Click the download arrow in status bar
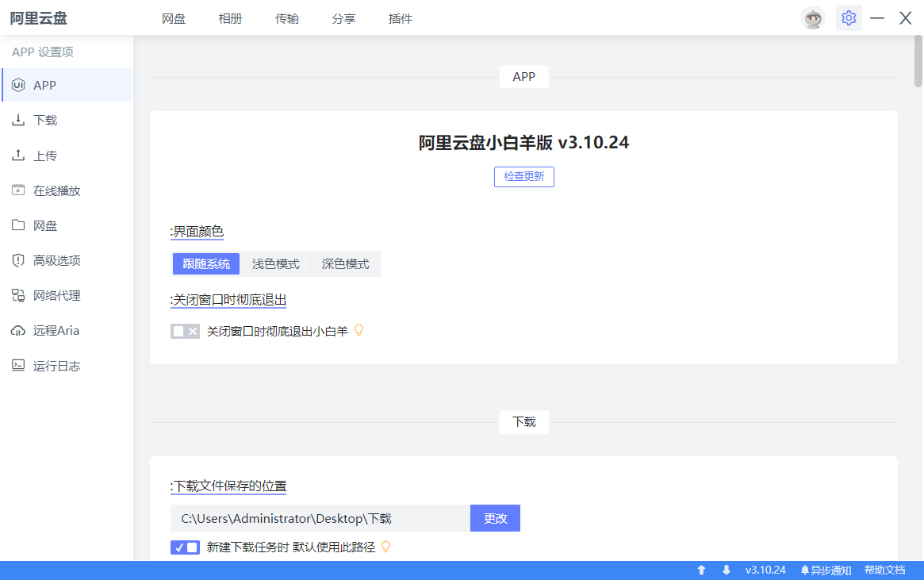Viewport: 924px width, 580px height. point(726,570)
